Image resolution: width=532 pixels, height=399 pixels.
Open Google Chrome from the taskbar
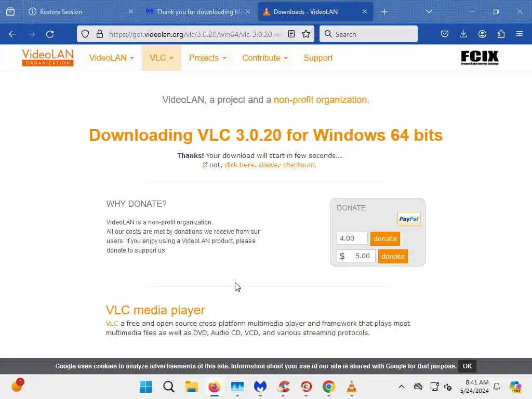(x=328, y=387)
